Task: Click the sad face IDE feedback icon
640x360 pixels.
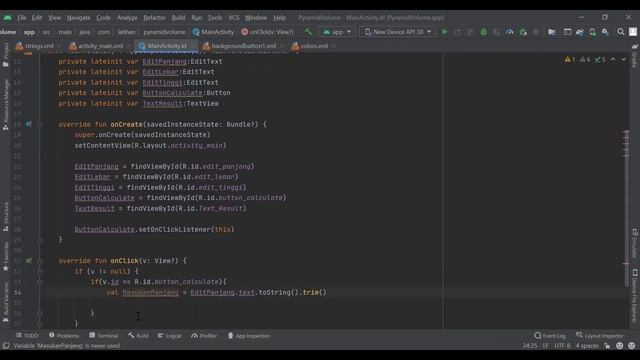Action: (631, 346)
